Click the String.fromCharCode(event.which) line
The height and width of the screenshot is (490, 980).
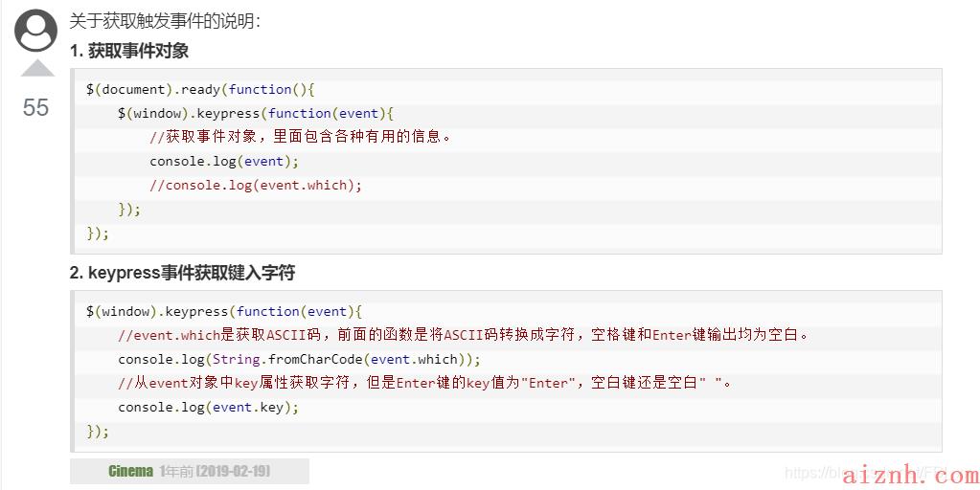(x=300, y=359)
